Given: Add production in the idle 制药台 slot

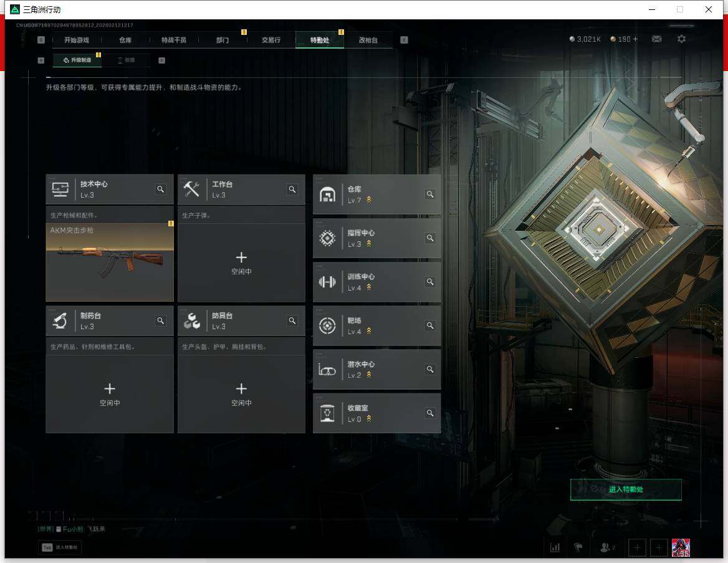Looking at the screenshot, I should click(110, 395).
